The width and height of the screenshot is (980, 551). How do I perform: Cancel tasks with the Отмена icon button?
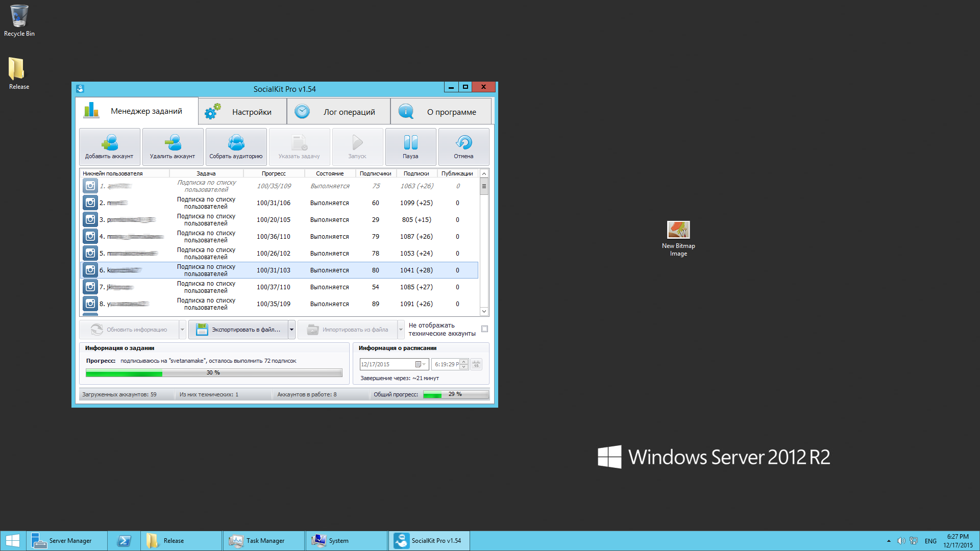pyautogui.click(x=463, y=147)
